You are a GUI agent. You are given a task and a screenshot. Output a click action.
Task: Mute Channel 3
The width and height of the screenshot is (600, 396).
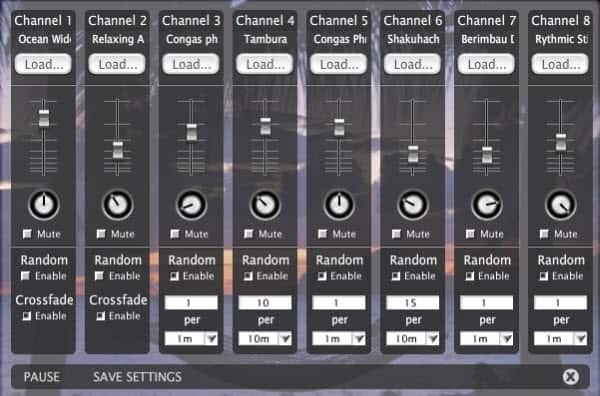pos(175,234)
